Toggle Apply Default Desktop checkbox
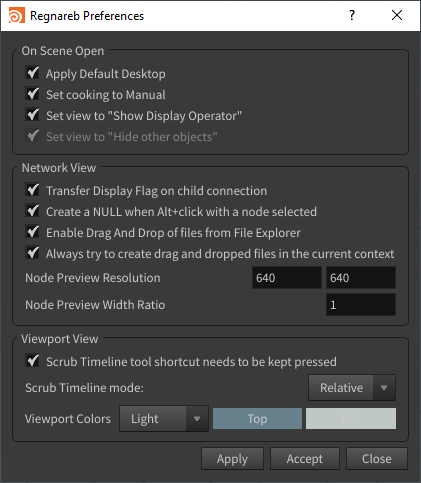 (x=33, y=73)
